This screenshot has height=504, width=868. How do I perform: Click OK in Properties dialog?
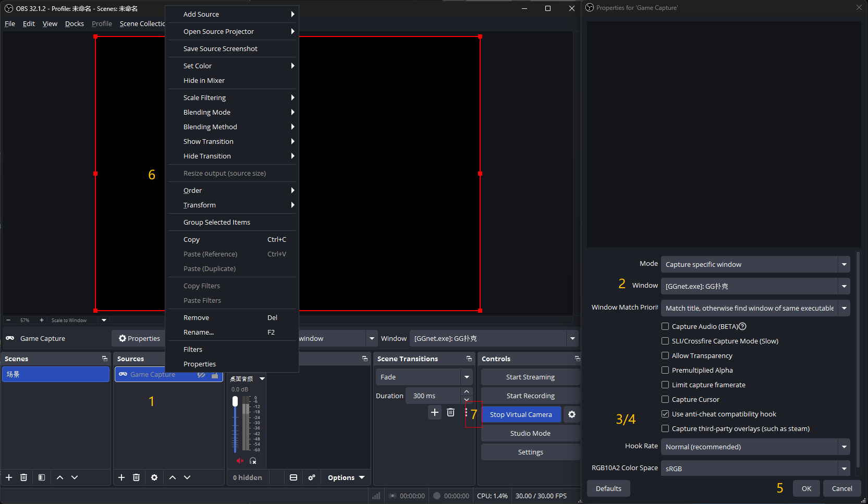[x=806, y=488]
